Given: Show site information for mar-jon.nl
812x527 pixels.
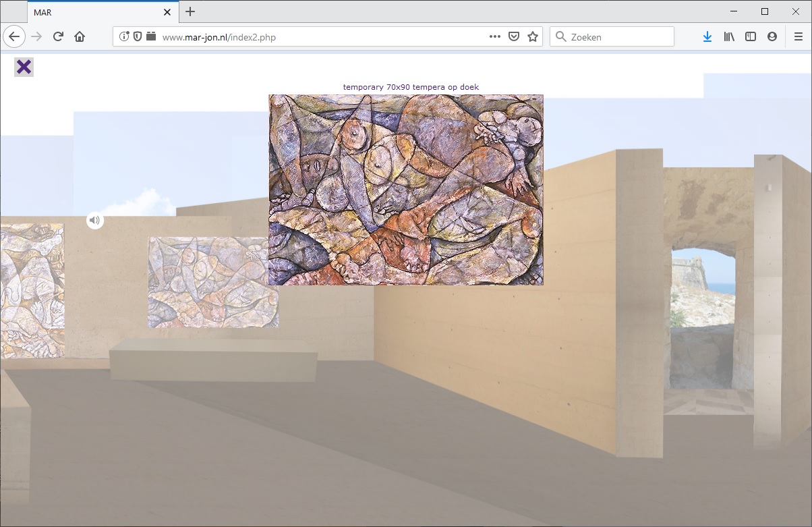Looking at the screenshot, I should pos(124,37).
